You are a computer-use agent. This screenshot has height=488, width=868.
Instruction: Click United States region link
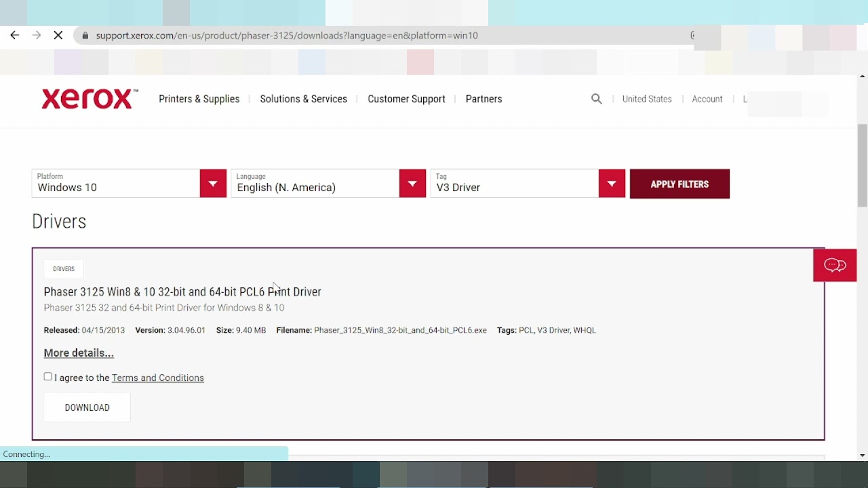coord(647,99)
